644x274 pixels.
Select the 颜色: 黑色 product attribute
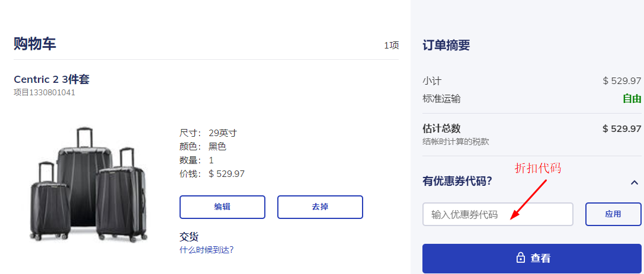coord(203,146)
